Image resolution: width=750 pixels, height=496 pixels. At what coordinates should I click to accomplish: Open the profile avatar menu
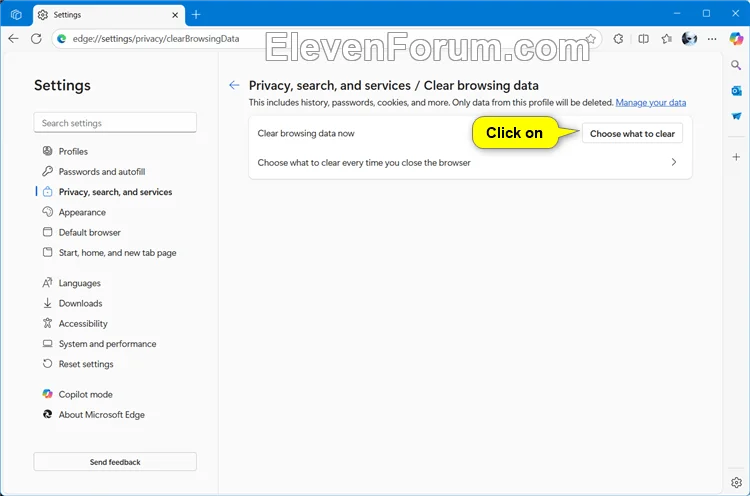(689, 39)
